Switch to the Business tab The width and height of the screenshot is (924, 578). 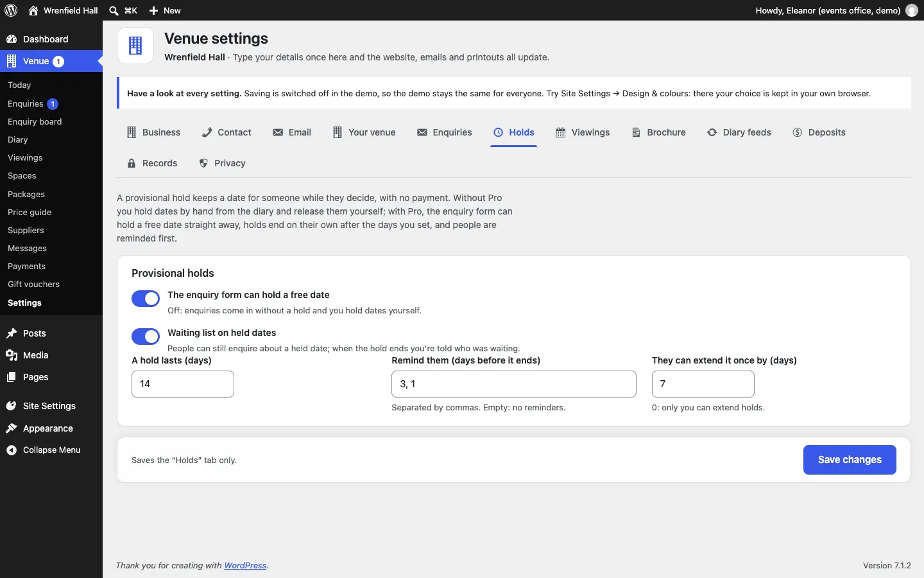[x=154, y=132]
